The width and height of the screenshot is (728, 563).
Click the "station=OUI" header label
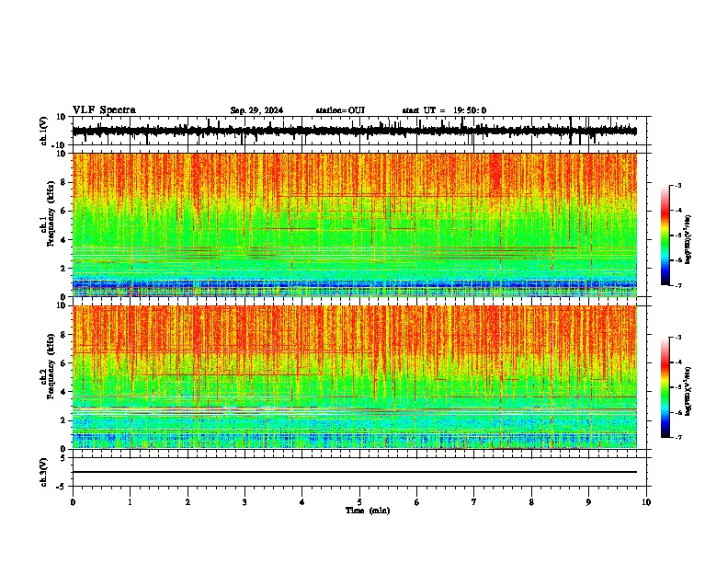340,110
